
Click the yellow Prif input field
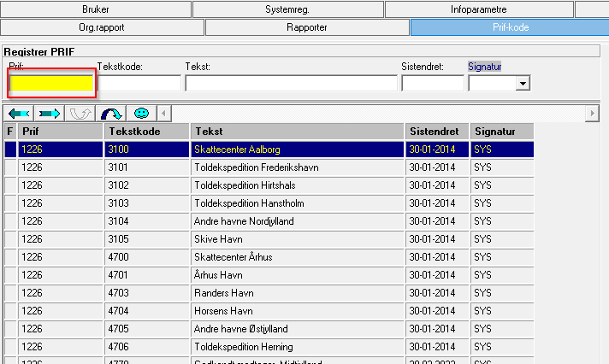point(50,83)
